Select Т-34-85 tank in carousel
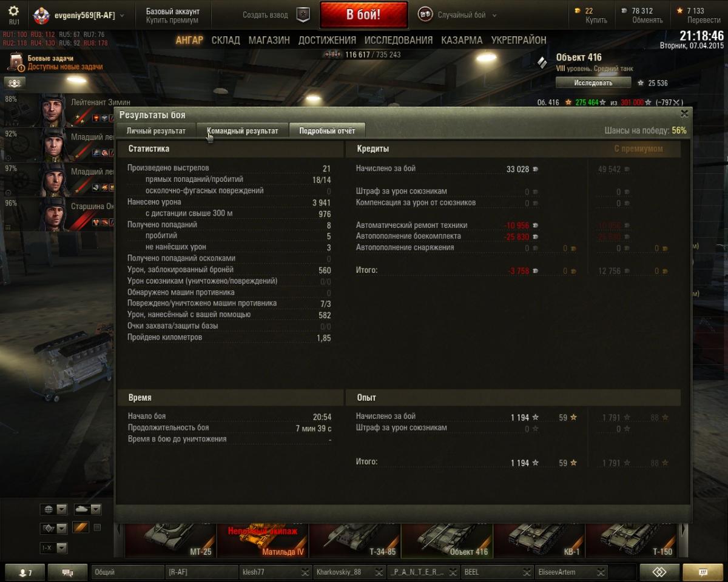Viewport: 728px width, 582px height. click(x=355, y=540)
